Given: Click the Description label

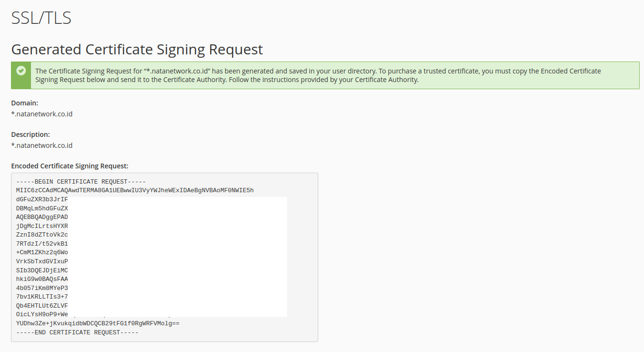Looking at the screenshot, I should 30,134.
